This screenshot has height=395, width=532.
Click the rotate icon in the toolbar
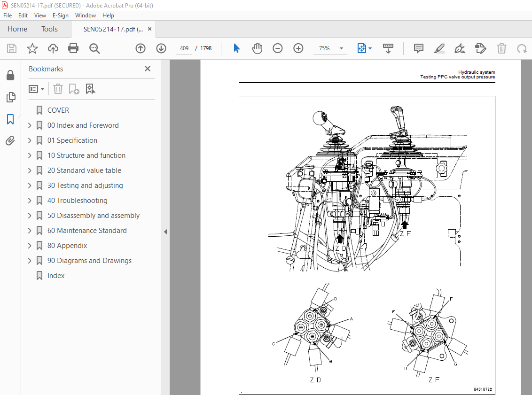coord(522,48)
